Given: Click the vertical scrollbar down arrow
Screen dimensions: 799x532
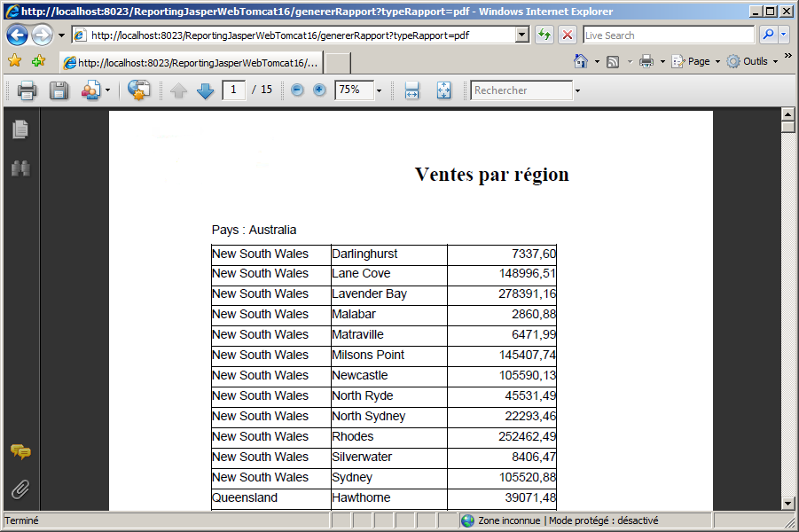Looking at the screenshot, I should point(787,504).
